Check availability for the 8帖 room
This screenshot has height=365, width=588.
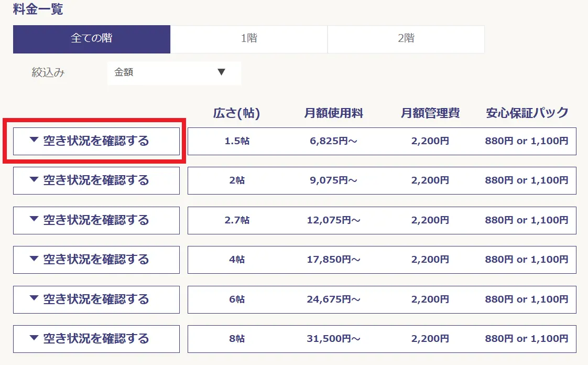point(96,339)
